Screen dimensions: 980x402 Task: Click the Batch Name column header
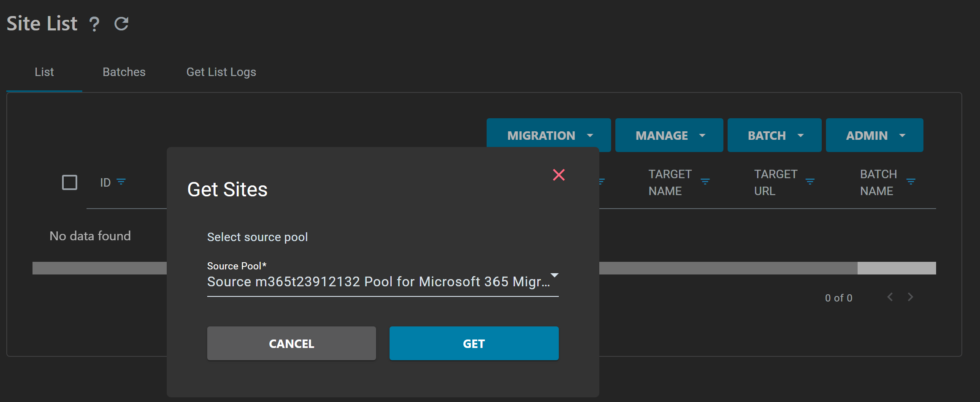point(878,182)
